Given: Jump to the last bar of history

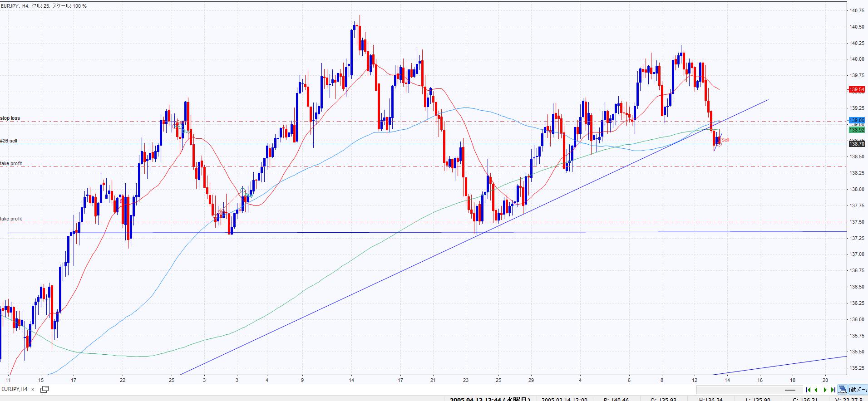Looking at the screenshot, I should pyautogui.click(x=833, y=390).
